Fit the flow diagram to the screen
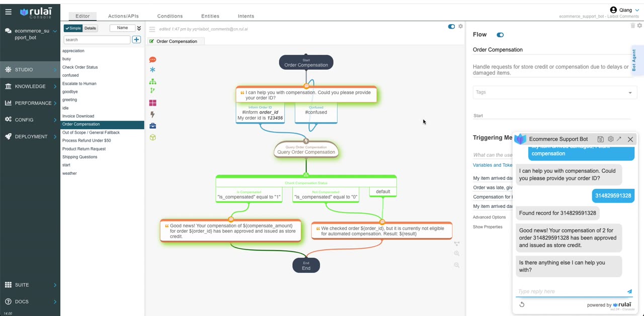Screen dimensions: 644x316 457,244
